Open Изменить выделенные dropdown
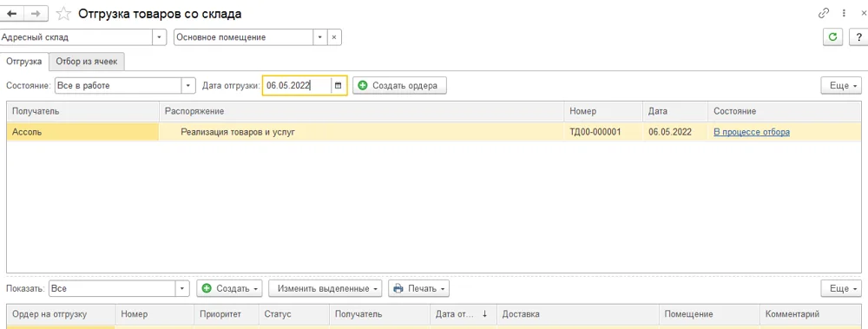The width and height of the screenshot is (868, 329). pos(325,288)
